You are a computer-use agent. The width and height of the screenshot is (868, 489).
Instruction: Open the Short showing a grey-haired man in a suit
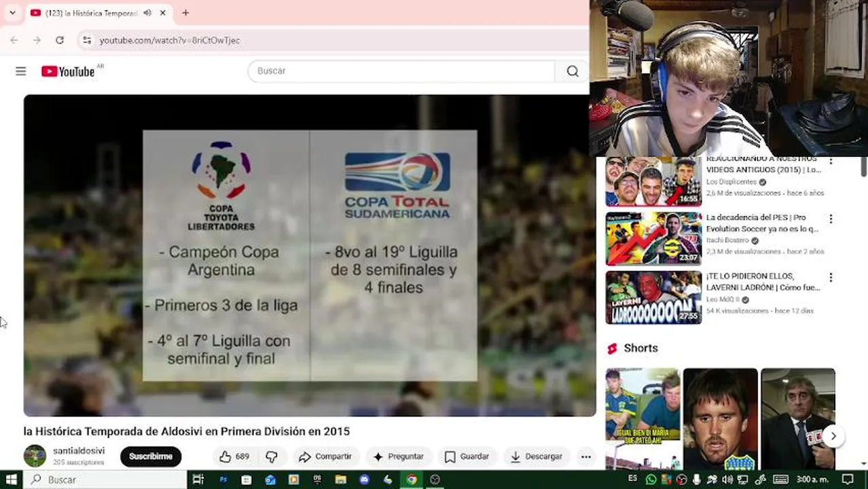point(798,418)
